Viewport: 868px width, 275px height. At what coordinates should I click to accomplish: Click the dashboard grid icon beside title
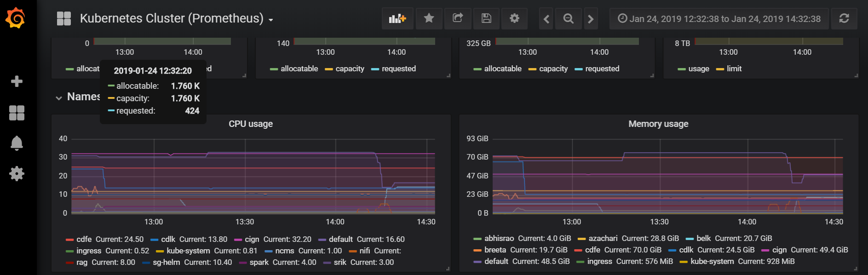pyautogui.click(x=63, y=18)
